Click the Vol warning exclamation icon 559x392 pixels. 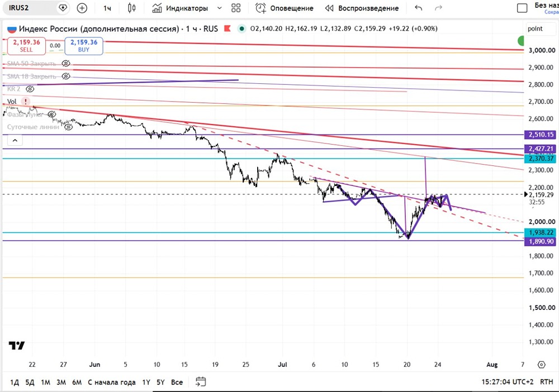(26, 102)
